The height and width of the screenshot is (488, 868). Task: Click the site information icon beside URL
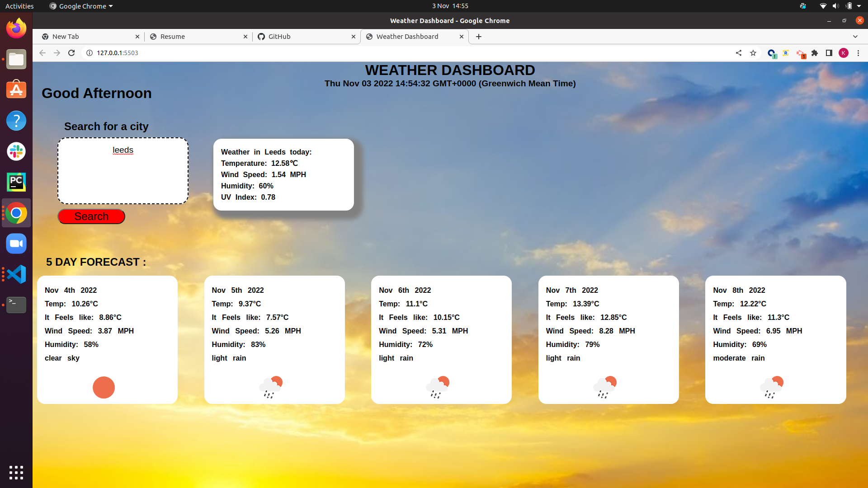90,53
